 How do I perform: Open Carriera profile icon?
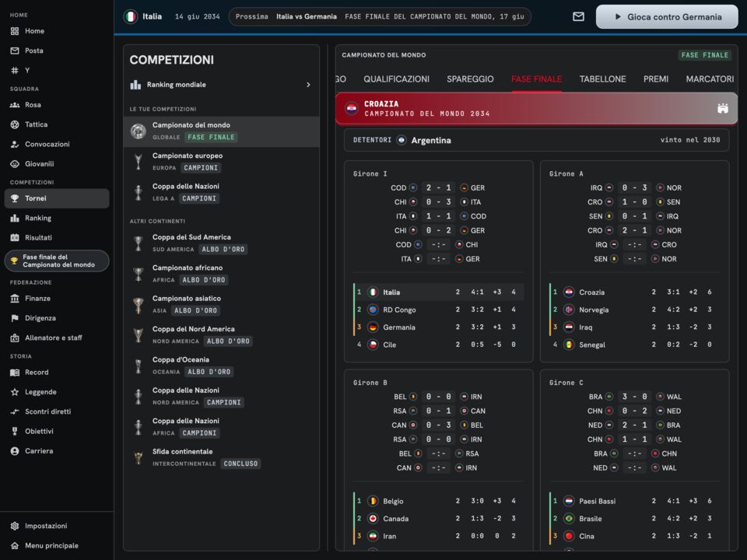tap(15, 451)
